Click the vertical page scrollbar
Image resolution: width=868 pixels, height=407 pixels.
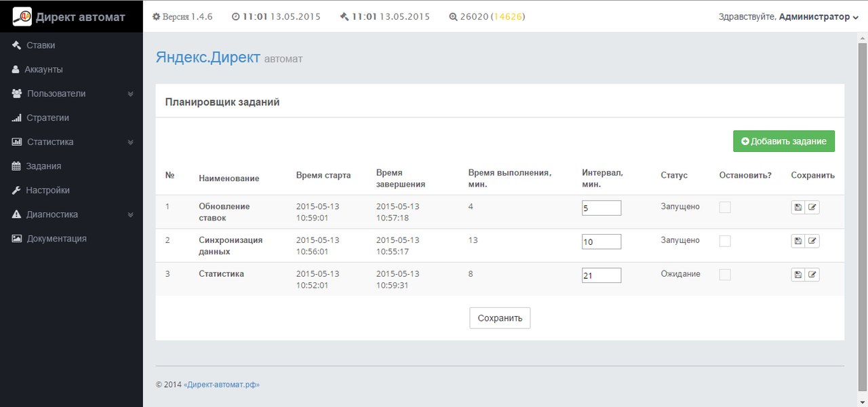coord(863,203)
